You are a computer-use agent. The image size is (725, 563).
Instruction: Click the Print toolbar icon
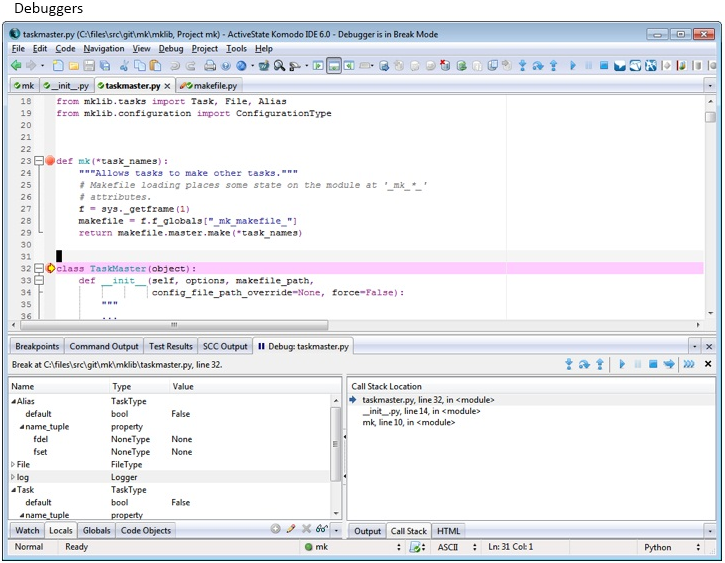[x=210, y=66]
